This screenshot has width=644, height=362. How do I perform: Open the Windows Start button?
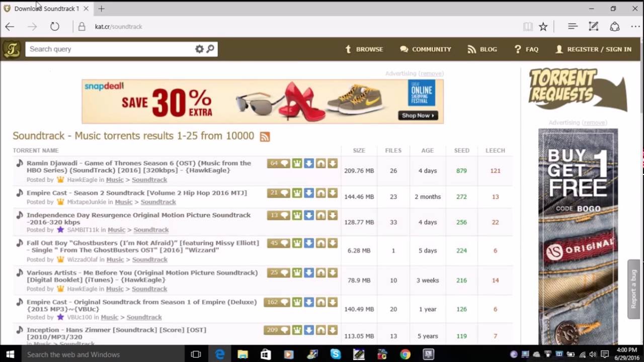(10, 354)
